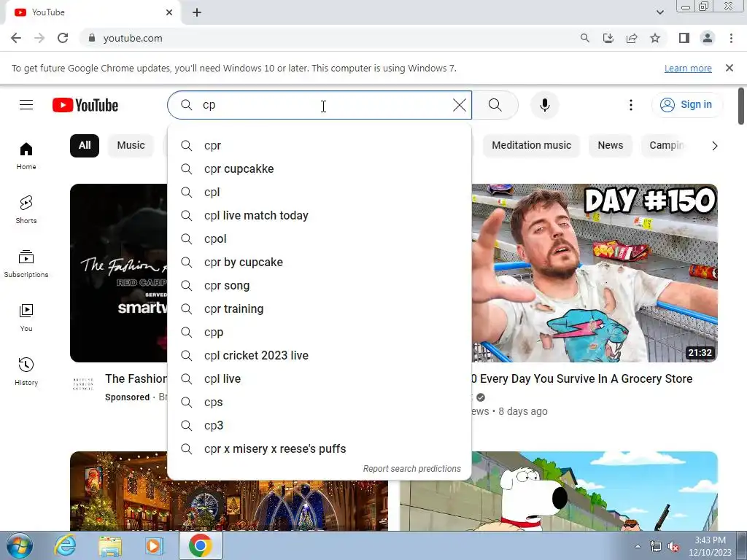Click the address bar search lens icon
This screenshot has width=747, height=560.
click(x=584, y=38)
